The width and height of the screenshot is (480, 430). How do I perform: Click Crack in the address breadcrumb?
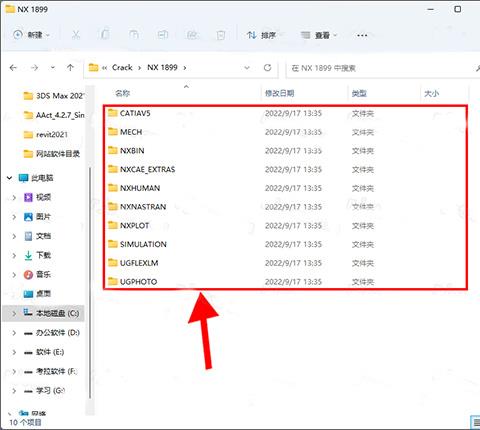click(122, 68)
